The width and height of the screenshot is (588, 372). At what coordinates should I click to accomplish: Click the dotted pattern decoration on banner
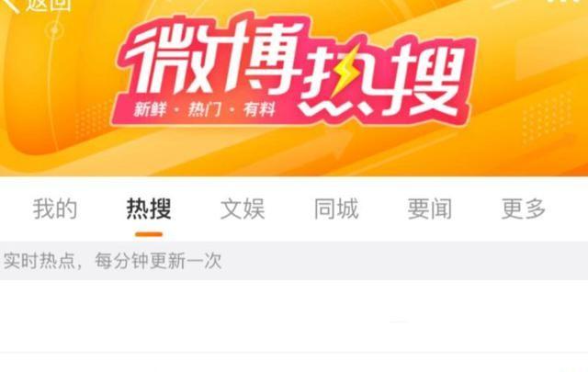[546, 118]
